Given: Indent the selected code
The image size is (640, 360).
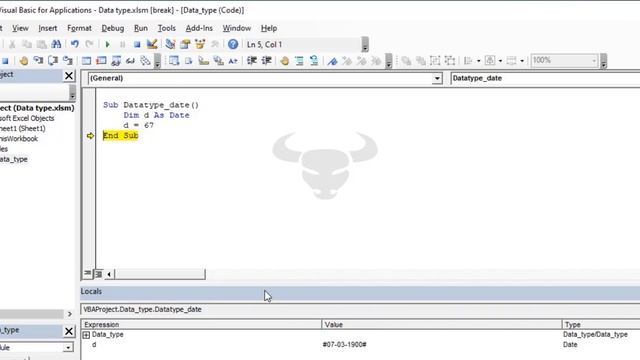Looking at the screenshot, I should pyautogui.click(x=252, y=61).
